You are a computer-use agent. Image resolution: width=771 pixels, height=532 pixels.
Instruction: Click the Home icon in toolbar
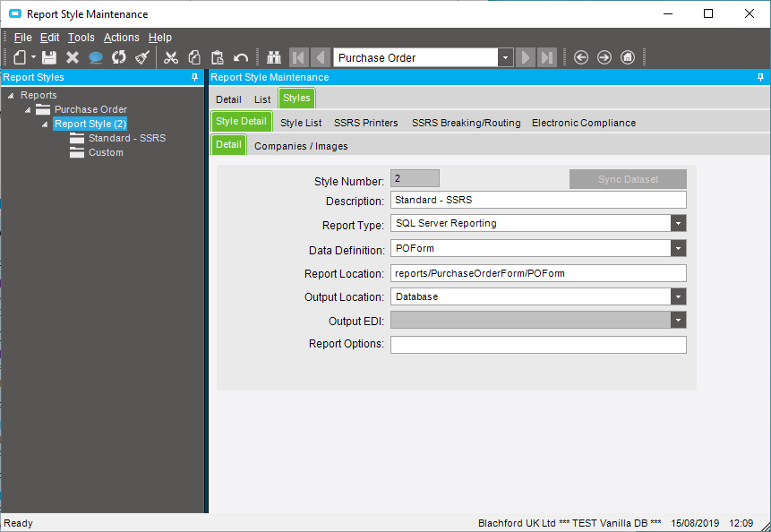tap(628, 57)
